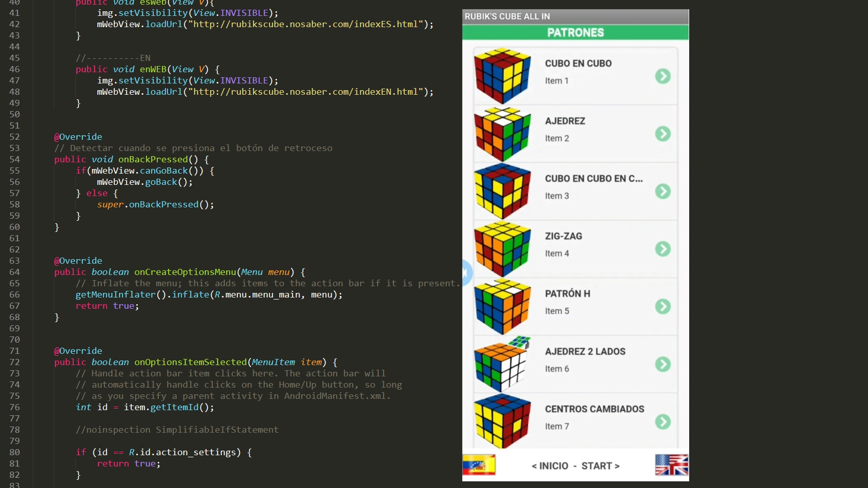Open the arrow next to AJEDREZ 2 LADOS
The height and width of the screenshot is (488, 868).
pyautogui.click(x=663, y=364)
